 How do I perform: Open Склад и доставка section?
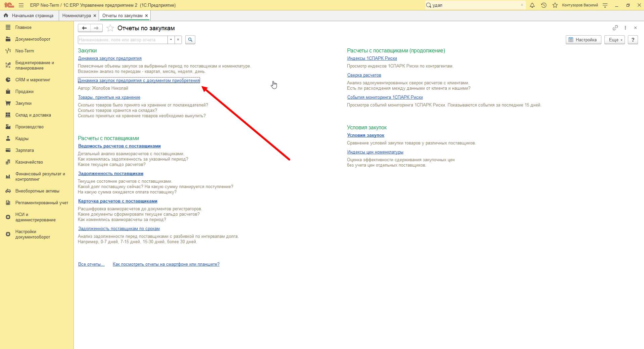pos(37,115)
